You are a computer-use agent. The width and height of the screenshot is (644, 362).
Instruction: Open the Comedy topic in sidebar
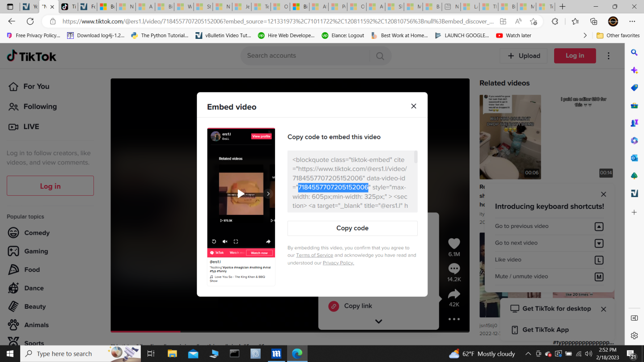point(37,233)
